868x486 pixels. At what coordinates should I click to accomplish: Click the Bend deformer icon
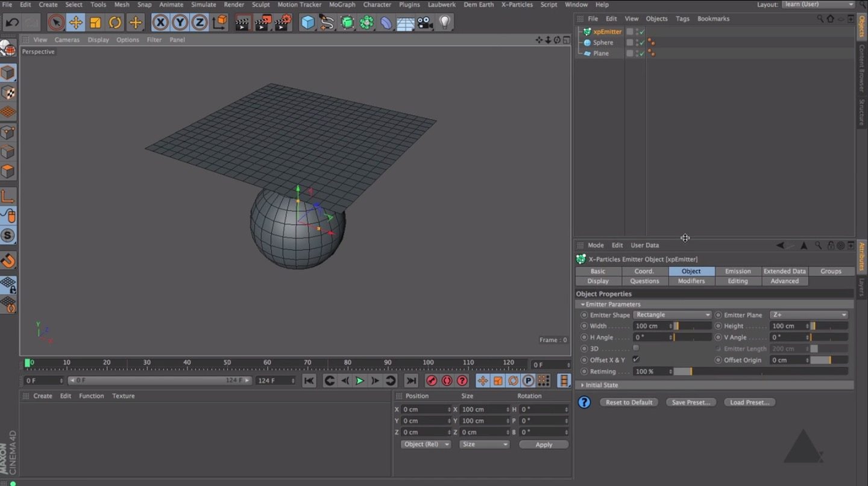386,23
